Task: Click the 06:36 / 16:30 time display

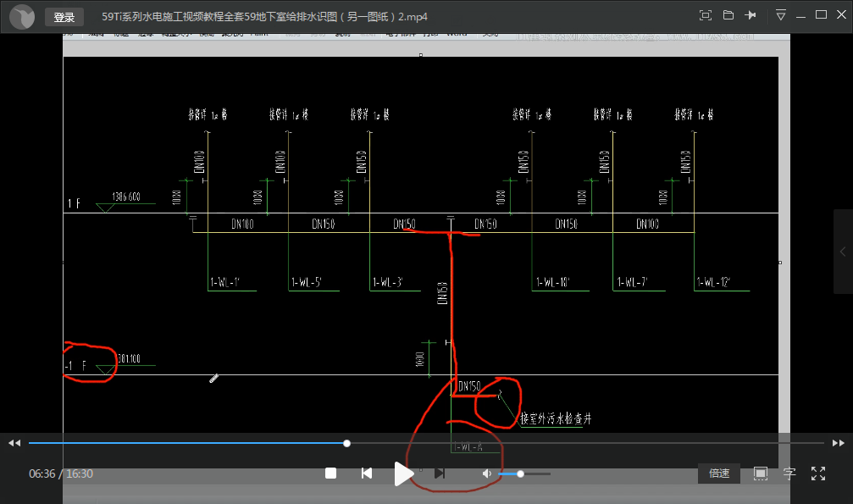Action: tap(61, 474)
